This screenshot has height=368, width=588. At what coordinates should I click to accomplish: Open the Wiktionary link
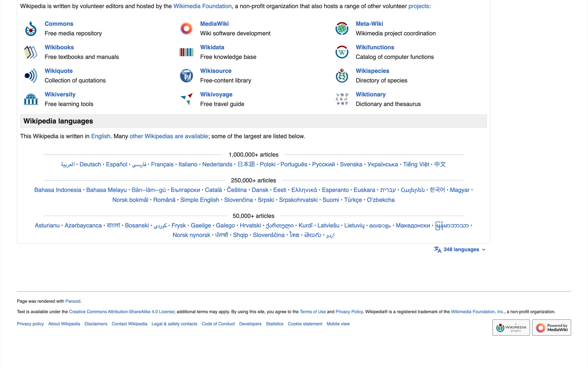(x=370, y=94)
